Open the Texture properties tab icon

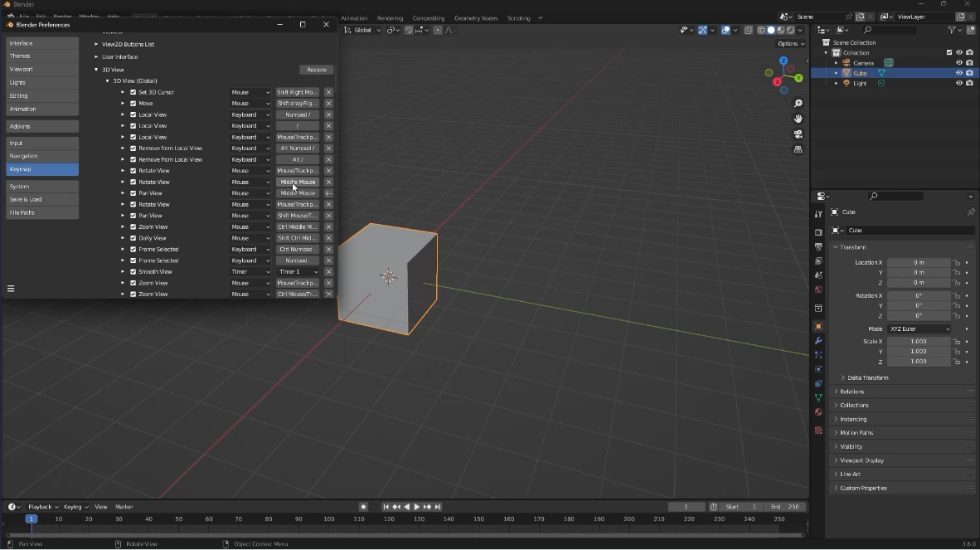coord(818,431)
